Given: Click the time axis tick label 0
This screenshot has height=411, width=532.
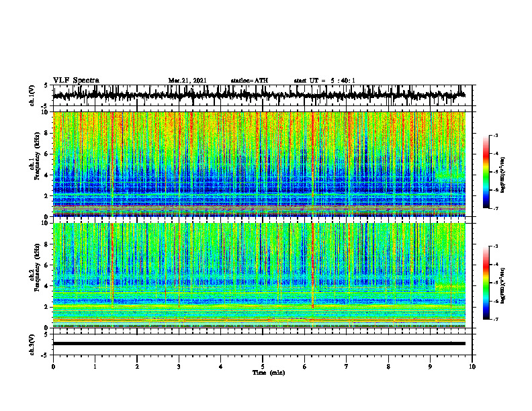Looking at the screenshot, I should point(53,367).
